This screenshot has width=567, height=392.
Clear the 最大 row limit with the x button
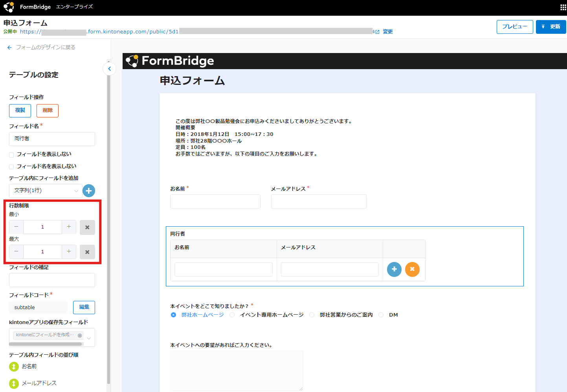coord(87,252)
